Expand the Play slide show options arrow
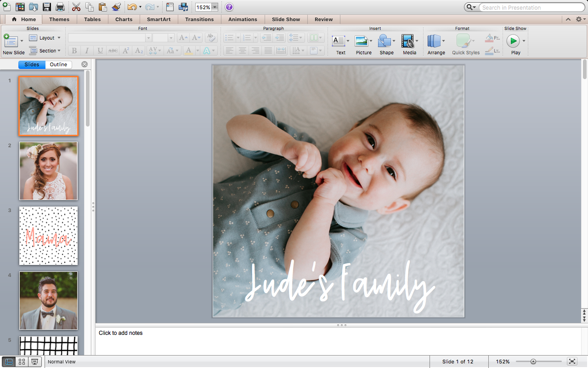588x368 pixels. (524, 41)
